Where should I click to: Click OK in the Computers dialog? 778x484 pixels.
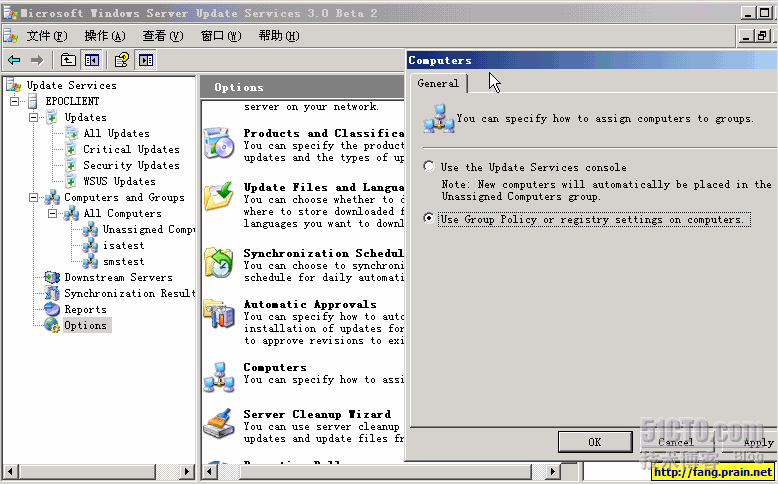tap(595, 442)
